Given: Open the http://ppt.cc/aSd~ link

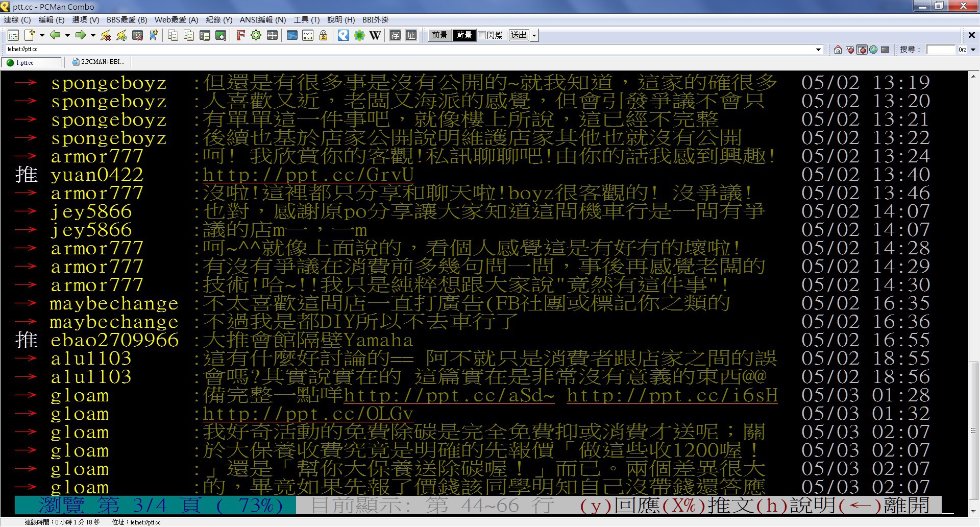Looking at the screenshot, I should tap(449, 395).
